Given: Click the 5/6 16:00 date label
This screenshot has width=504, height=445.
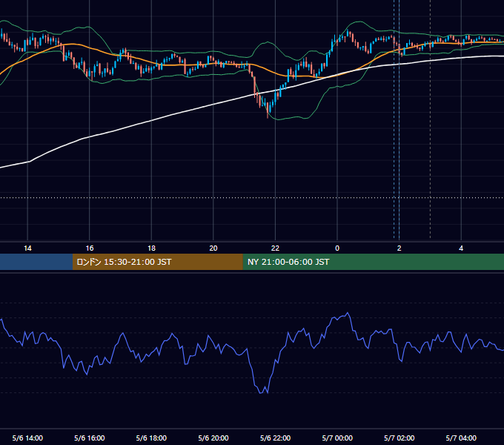Looking at the screenshot, I should tap(90, 438).
